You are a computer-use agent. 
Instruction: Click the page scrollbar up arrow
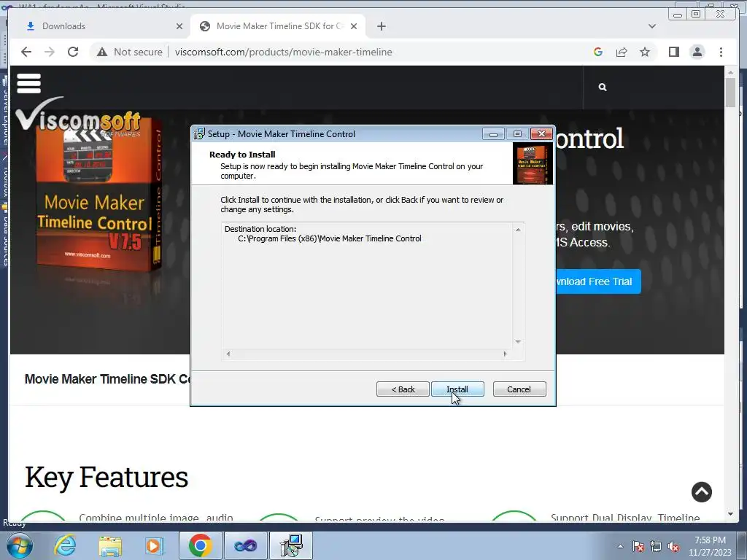(x=731, y=72)
